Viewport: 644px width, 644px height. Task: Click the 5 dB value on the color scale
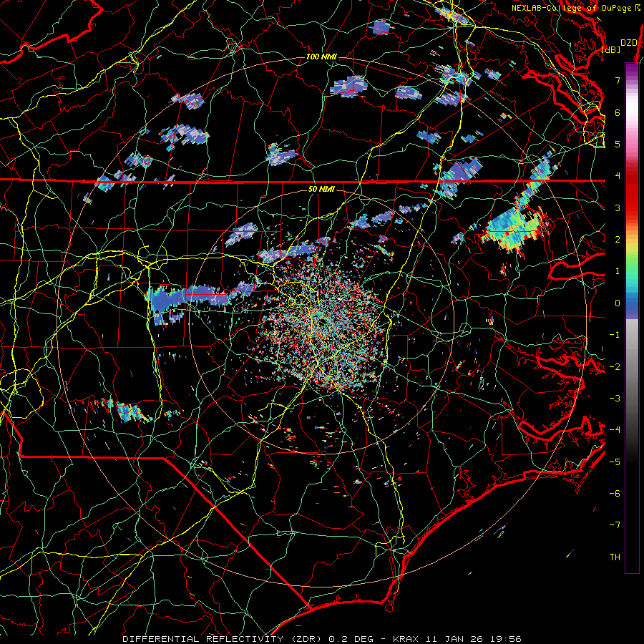pos(618,144)
